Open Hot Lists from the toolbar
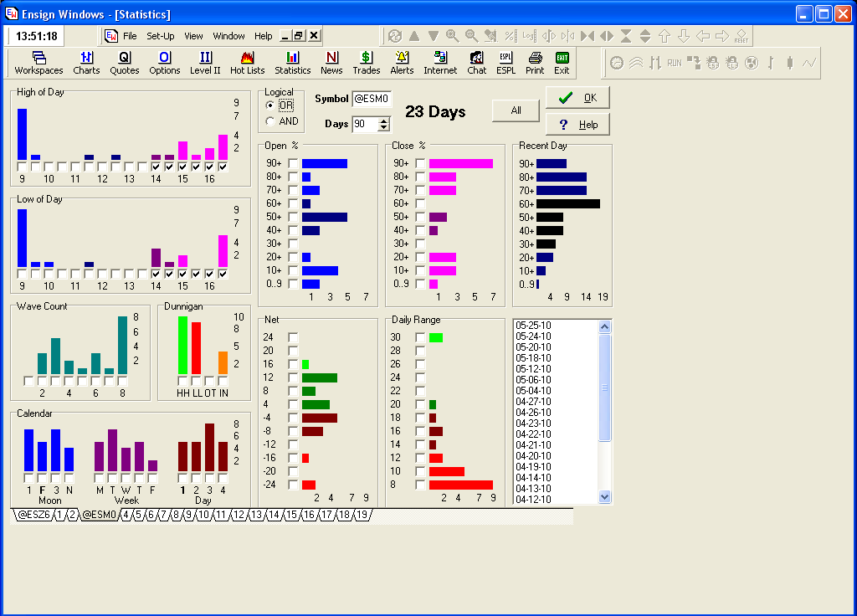 click(247, 63)
